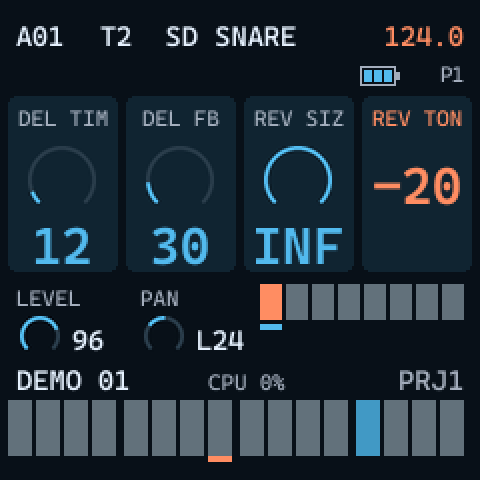
Task: Click the DEL TIM value 12
Action: tap(62, 246)
